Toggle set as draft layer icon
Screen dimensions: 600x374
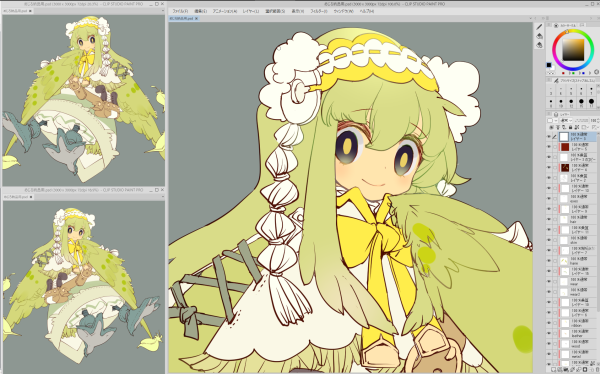coord(564,127)
